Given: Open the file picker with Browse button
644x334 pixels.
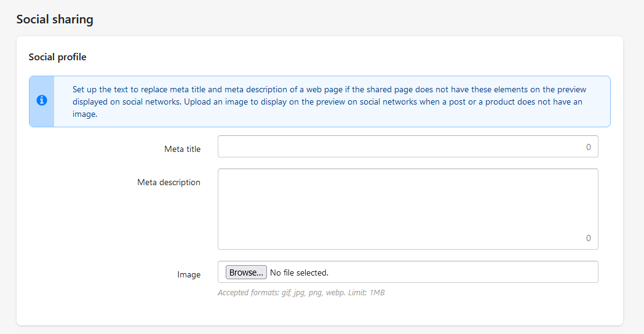Looking at the screenshot, I should (x=246, y=272).
